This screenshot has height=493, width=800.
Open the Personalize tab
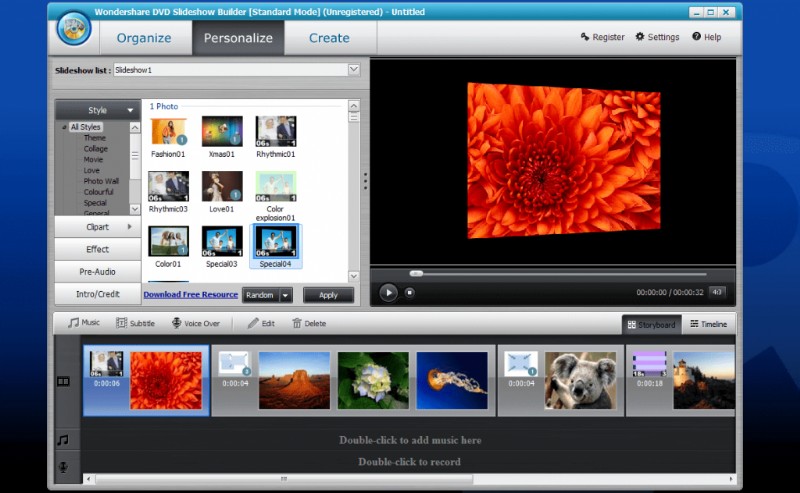(x=238, y=38)
